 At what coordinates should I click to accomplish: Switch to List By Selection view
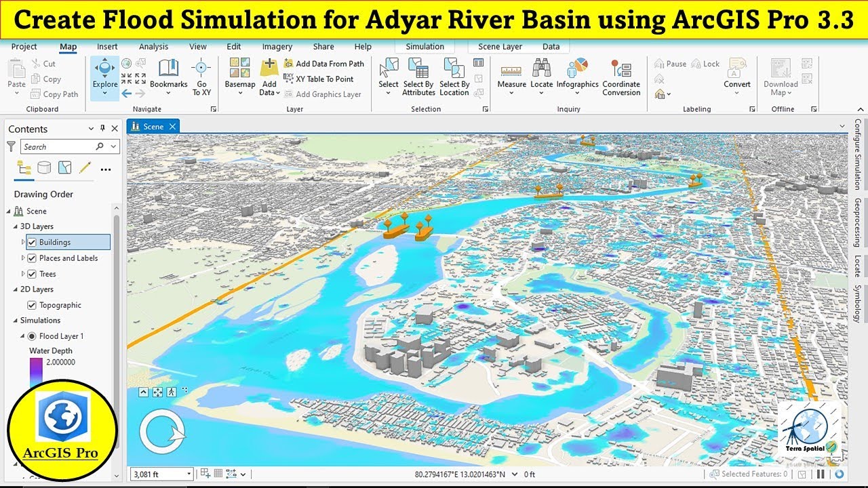pos(64,167)
